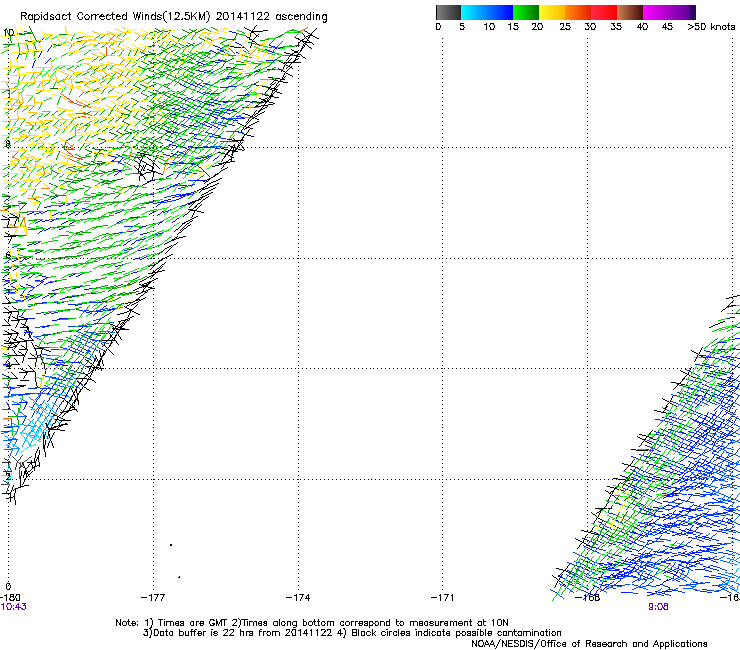Click the longitude label '-171'
The width and height of the screenshot is (740, 650).
point(442,598)
